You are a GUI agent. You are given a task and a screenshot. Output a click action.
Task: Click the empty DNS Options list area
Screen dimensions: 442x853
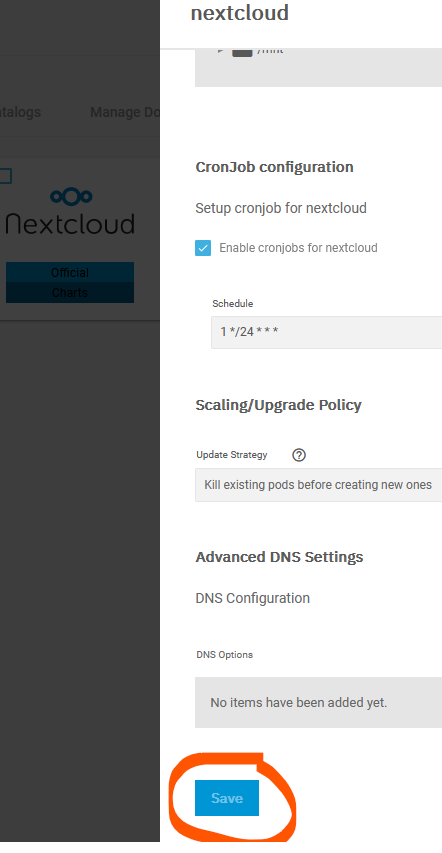[x=318, y=702]
